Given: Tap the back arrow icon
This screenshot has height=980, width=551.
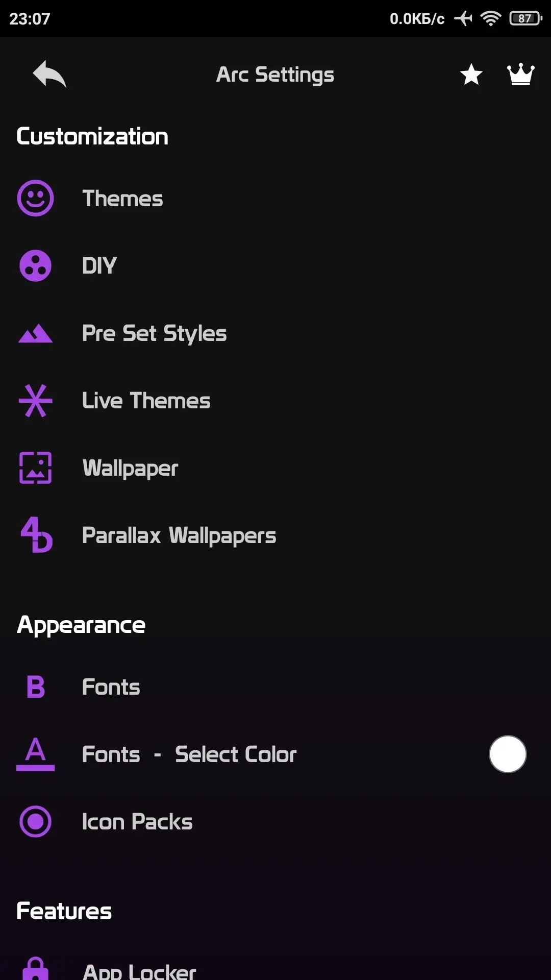Looking at the screenshot, I should [49, 75].
